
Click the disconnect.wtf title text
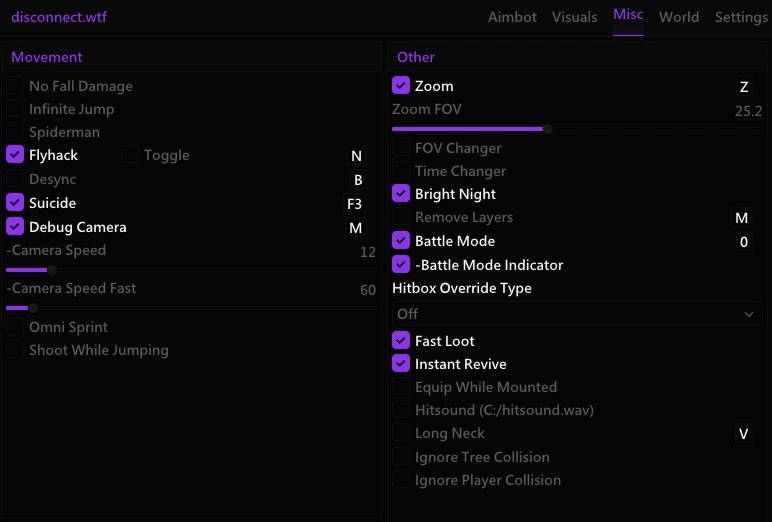click(59, 17)
